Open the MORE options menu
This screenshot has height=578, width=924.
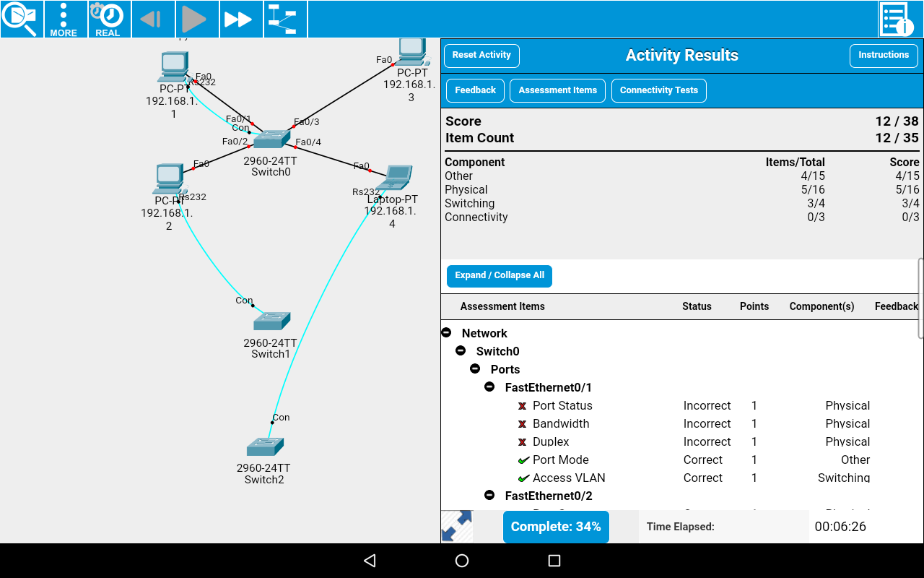[x=65, y=19]
